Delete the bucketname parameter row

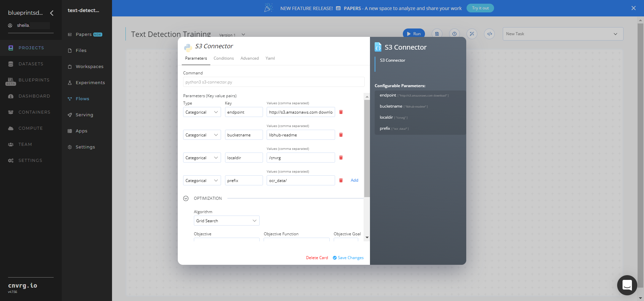pos(341,135)
